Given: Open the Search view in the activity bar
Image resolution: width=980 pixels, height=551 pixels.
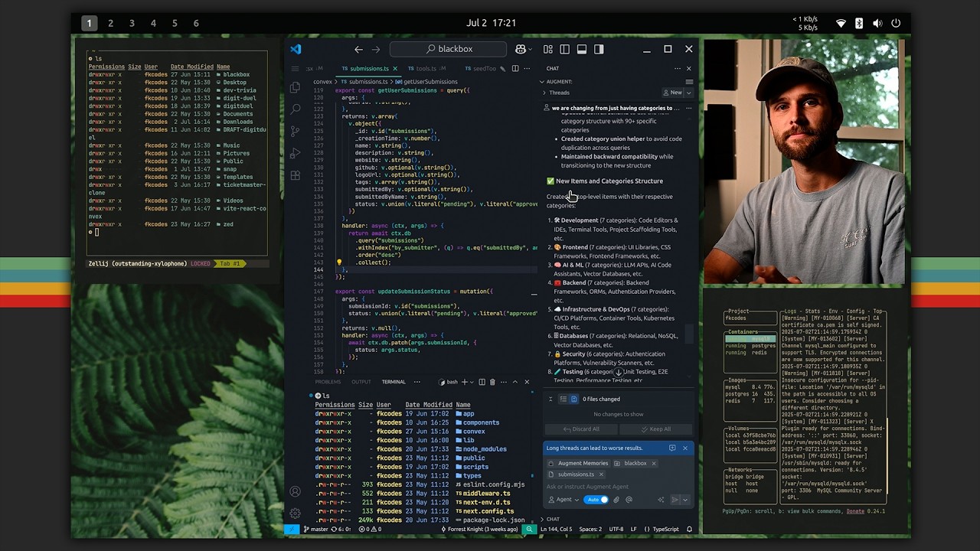Looking at the screenshot, I should [295, 109].
